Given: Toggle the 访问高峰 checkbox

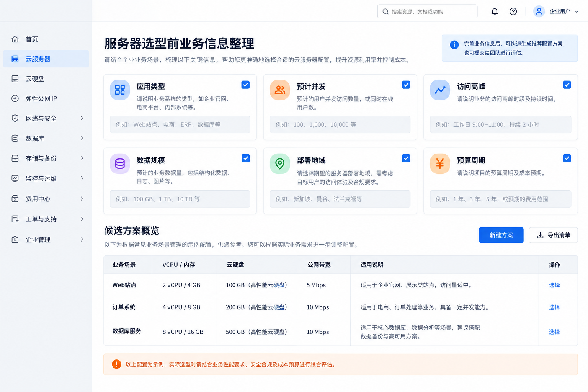Looking at the screenshot, I should (567, 85).
